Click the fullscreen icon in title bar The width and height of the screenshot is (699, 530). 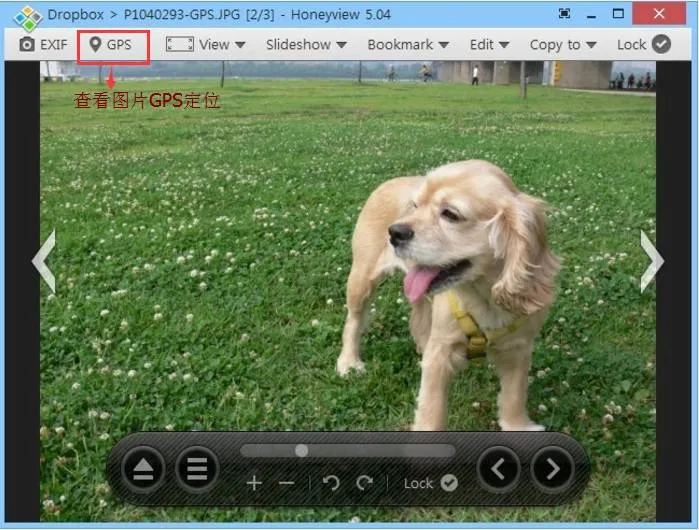click(564, 14)
